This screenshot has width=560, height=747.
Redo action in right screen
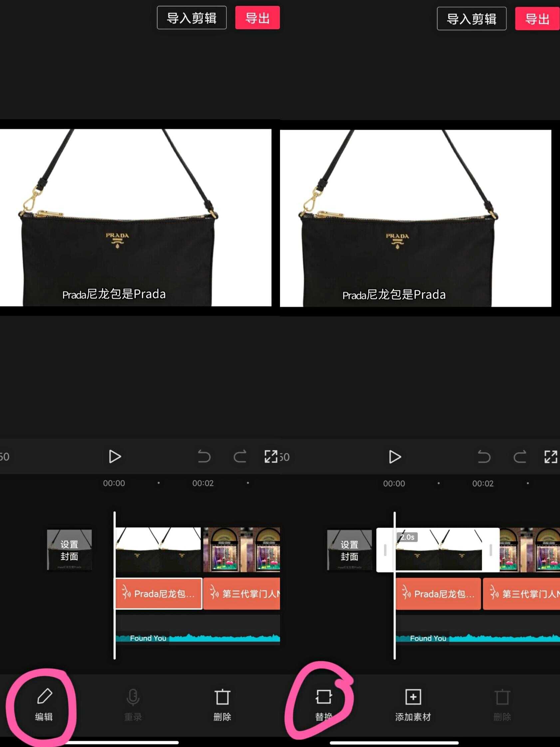coord(520,457)
